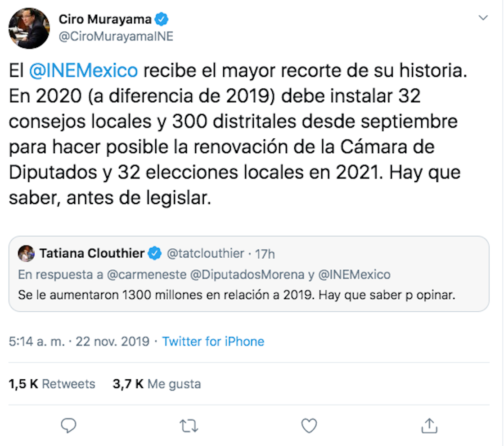Click the @tatclouthier handle
Screen dimensions: 504x446
pyautogui.click(x=206, y=254)
